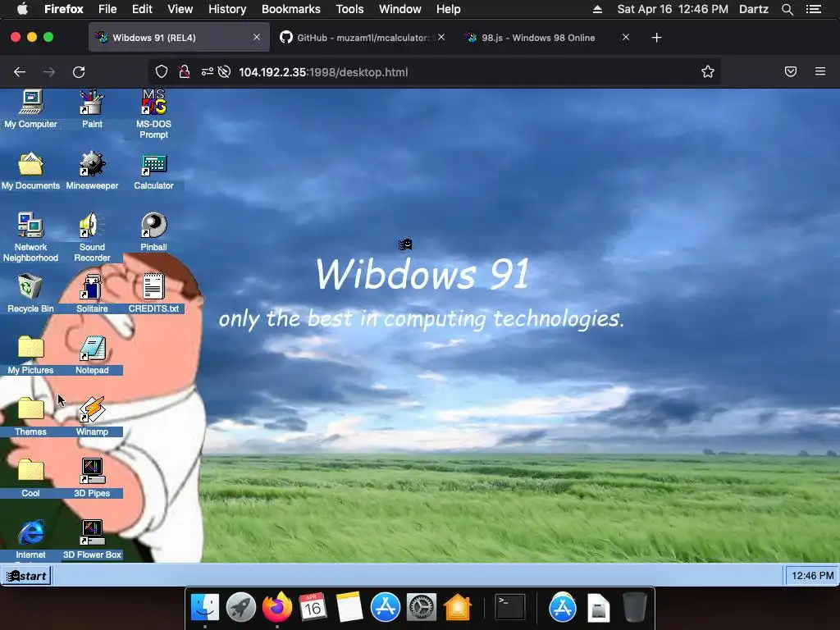The height and width of the screenshot is (630, 840).
Task: Open the Calculator desktop shortcut
Action: (153, 171)
